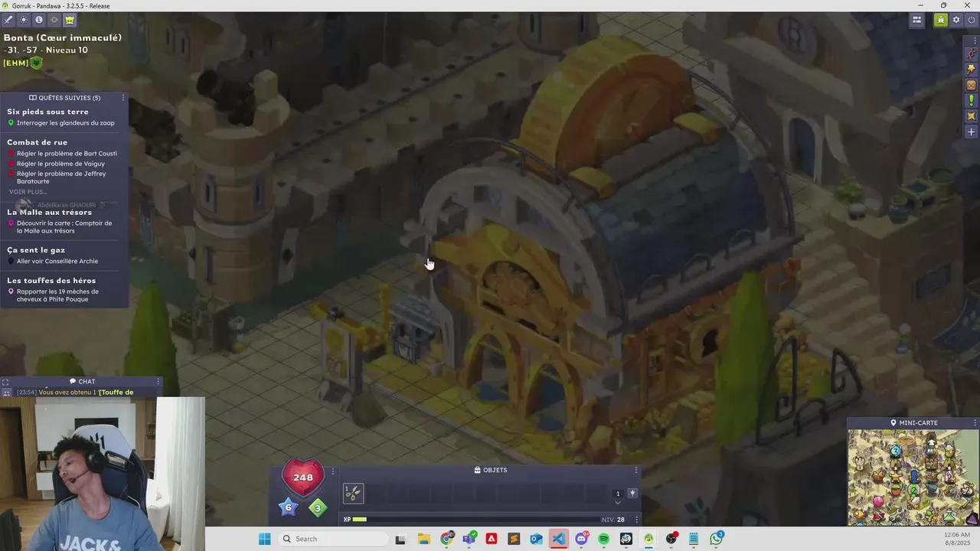Select objective Aller voir Conseillère Archie
This screenshot has height=551, width=980.
(57, 262)
